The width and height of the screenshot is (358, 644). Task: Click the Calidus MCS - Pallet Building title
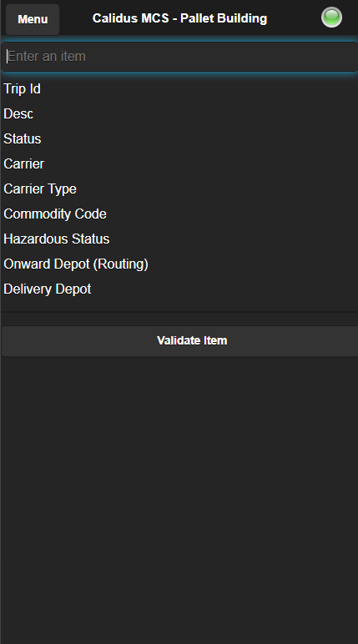coord(179,18)
